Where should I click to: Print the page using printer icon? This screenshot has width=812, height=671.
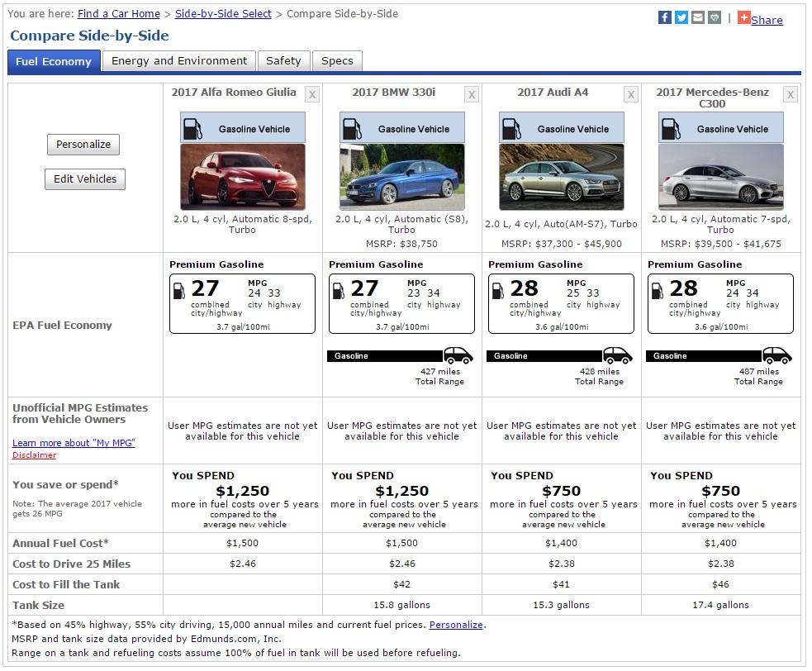click(x=715, y=18)
